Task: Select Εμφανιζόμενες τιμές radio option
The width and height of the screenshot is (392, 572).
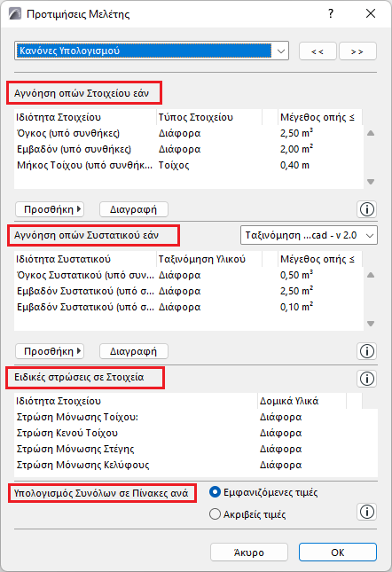Action: 263,492
